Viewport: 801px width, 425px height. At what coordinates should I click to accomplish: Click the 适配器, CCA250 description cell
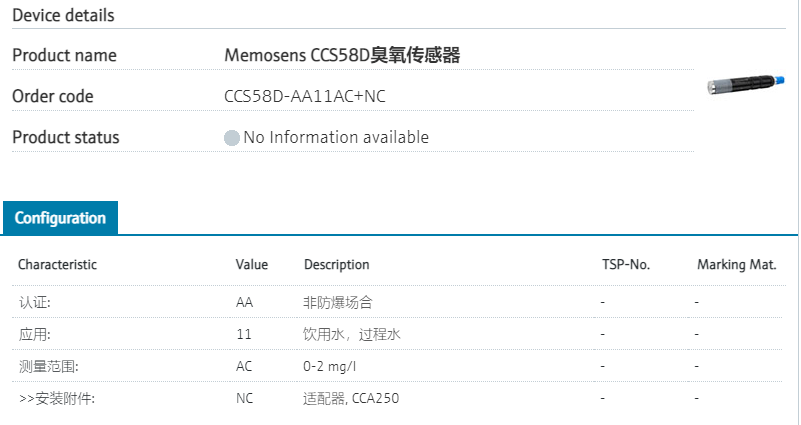tap(351, 398)
